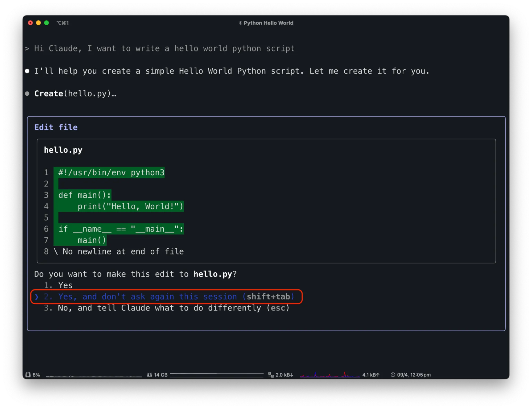Click the green zoom window button

click(47, 23)
